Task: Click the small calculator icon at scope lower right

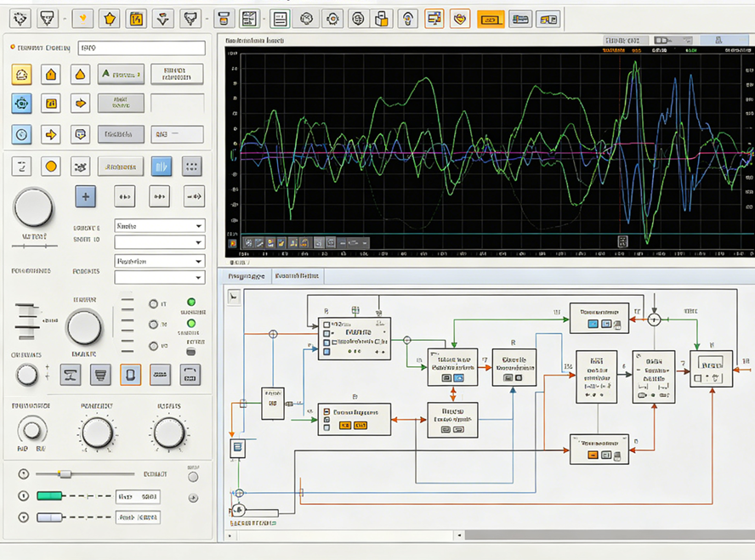Action: tap(622, 241)
